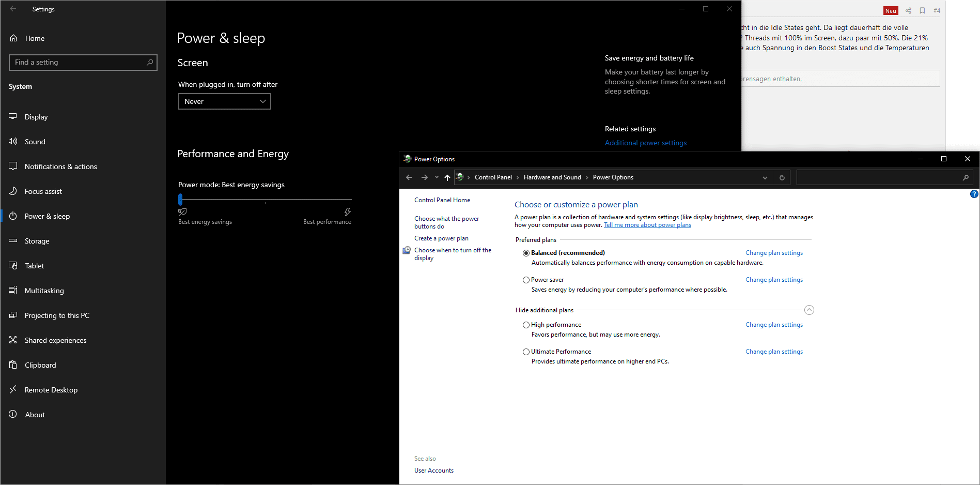Click the search magnifier in Power Options
This screenshot has width=980, height=485.
point(966,177)
